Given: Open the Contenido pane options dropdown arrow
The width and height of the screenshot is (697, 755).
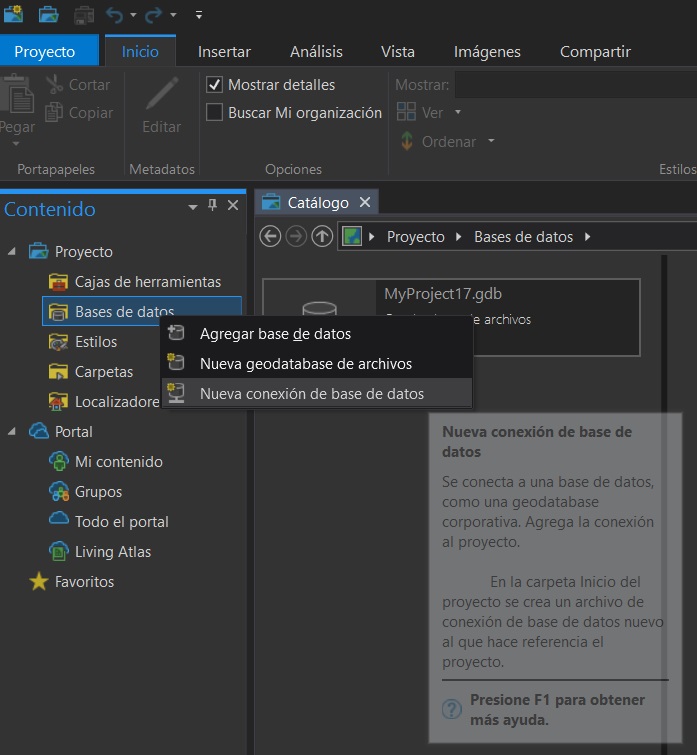Looking at the screenshot, I should coord(193,208).
